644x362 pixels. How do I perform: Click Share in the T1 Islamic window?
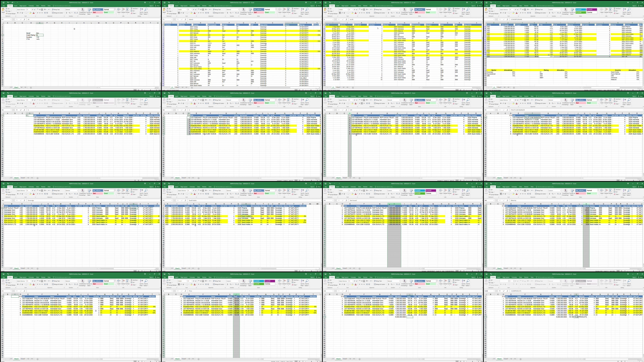[319, 6]
